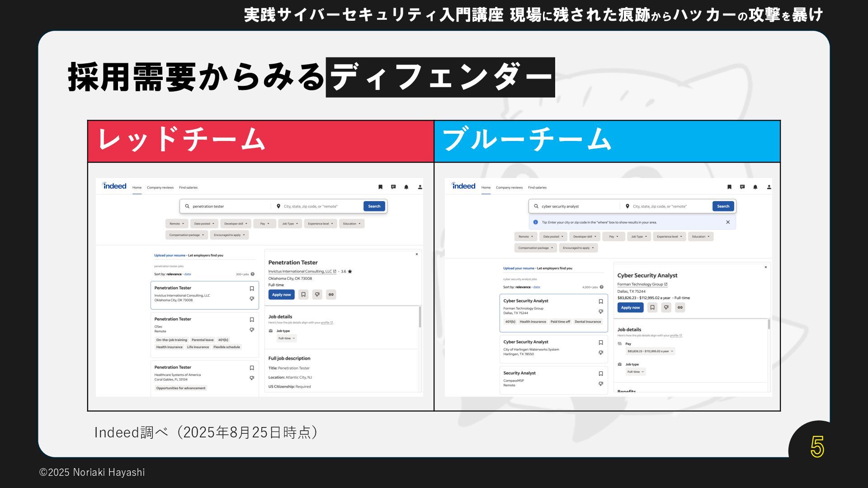Click Apply now for Cyber Security Analyst

tap(630, 308)
